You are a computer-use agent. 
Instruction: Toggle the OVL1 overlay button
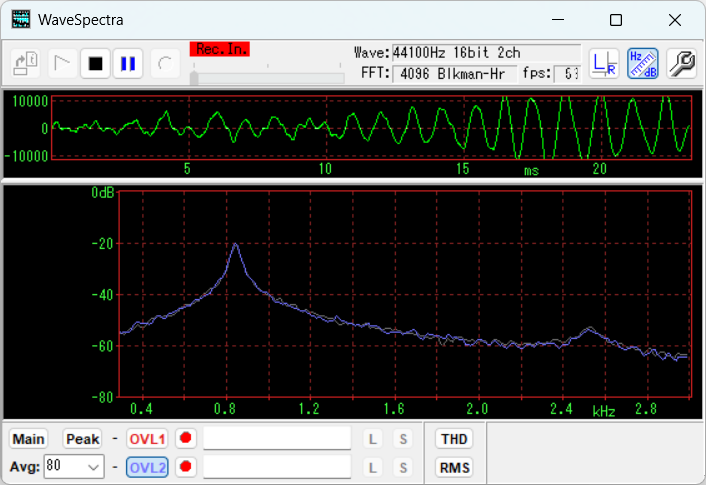pyautogui.click(x=147, y=439)
